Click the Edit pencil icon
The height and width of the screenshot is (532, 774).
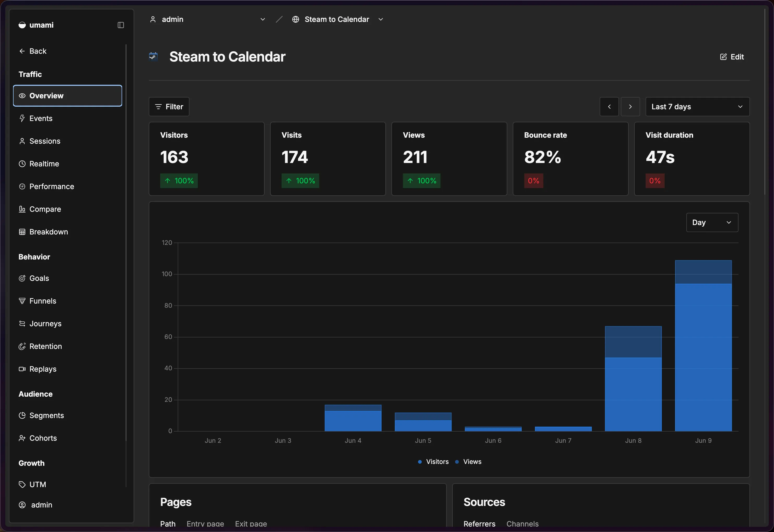pos(723,57)
